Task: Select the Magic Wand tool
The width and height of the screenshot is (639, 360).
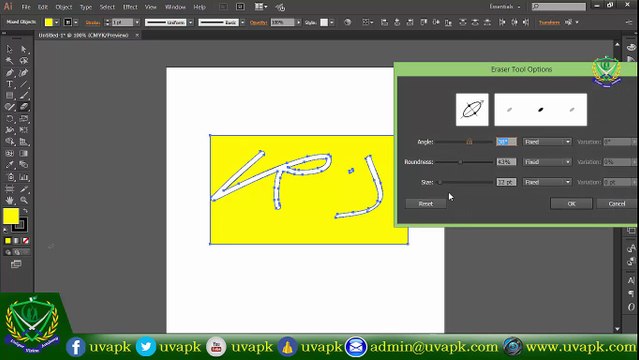Action: [x=9, y=61]
